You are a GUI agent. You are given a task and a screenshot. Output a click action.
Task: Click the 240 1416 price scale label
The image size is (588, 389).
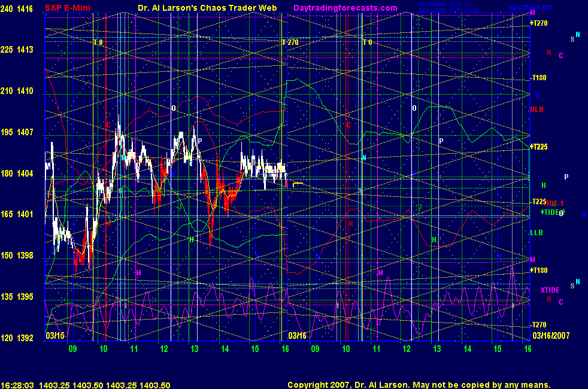17,8
